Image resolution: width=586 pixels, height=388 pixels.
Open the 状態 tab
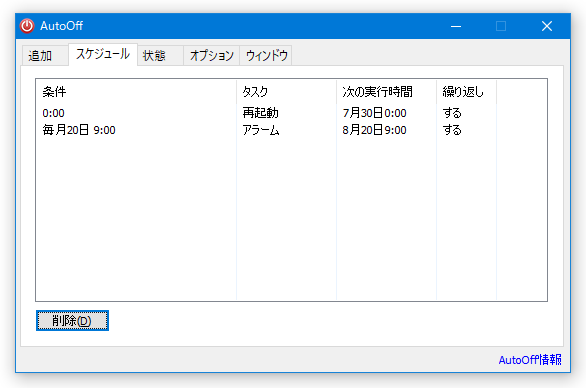pos(160,56)
